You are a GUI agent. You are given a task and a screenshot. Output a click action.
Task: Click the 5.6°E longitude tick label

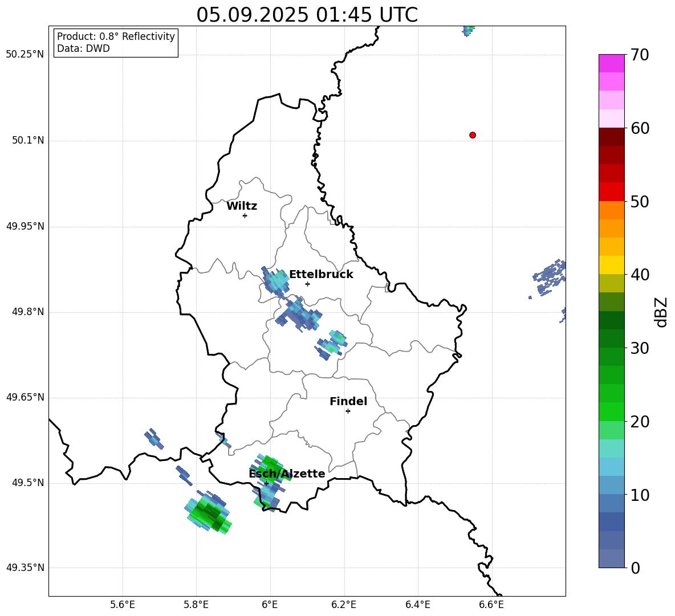(x=123, y=605)
